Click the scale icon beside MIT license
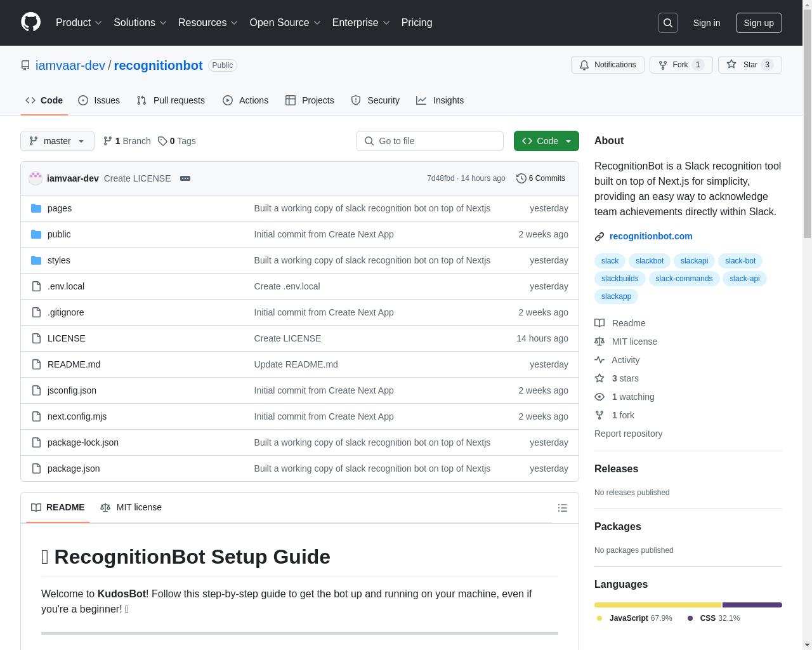Image resolution: width=812 pixels, height=650 pixels. pyautogui.click(x=599, y=342)
